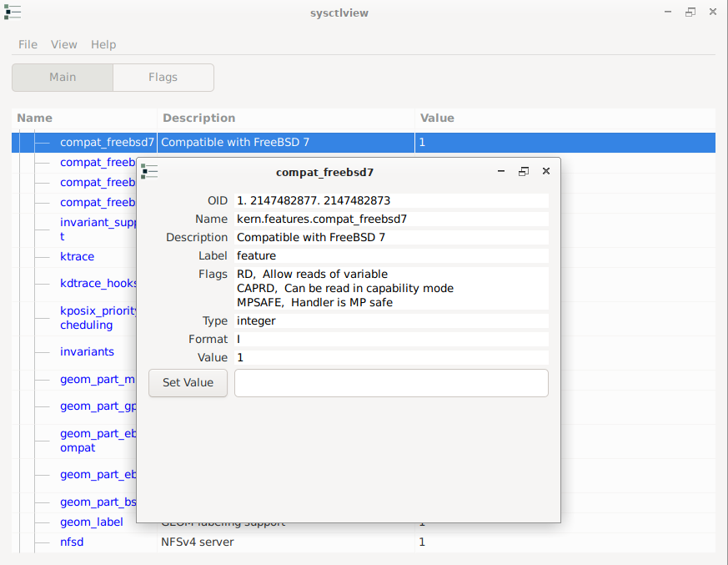Click the new value input field
This screenshot has height=565, width=728.
(x=391, y=383)
